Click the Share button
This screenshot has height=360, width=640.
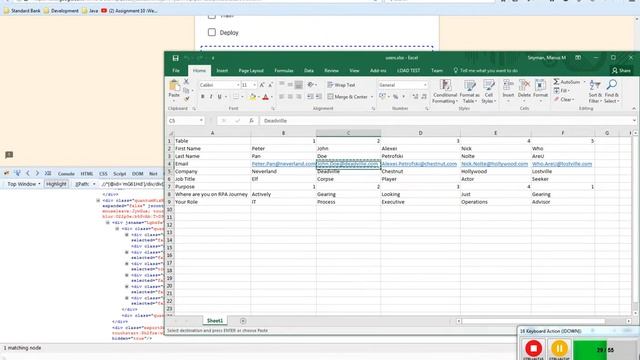621,71
